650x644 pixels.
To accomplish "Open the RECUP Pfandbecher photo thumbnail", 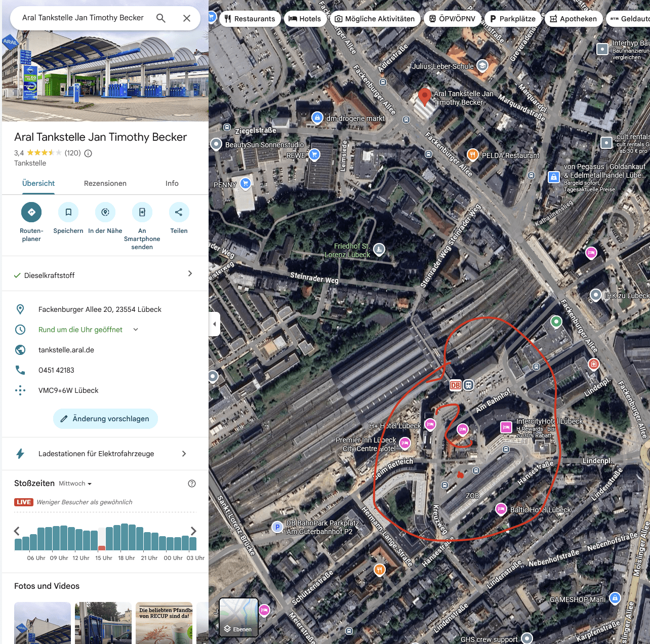I will point(164,623).
